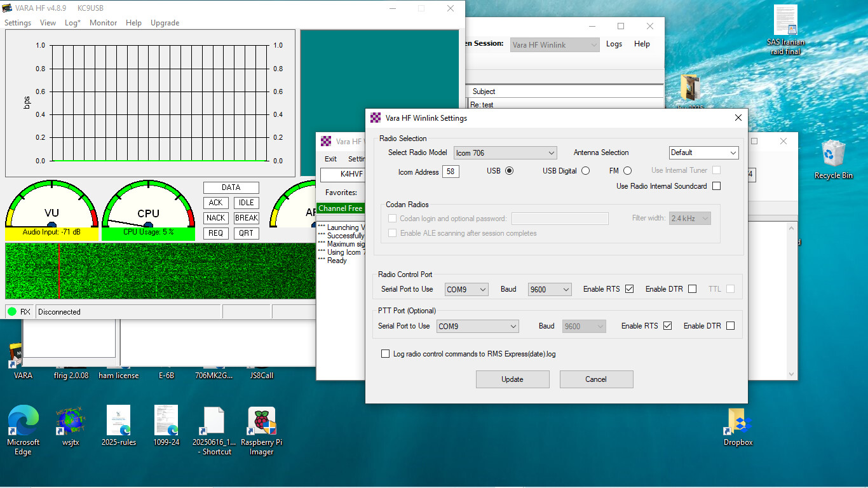This screenshot has height=488, width=868.
Task: Click the Cancel button
Action: pyautogui.click(x=596, y=379)
